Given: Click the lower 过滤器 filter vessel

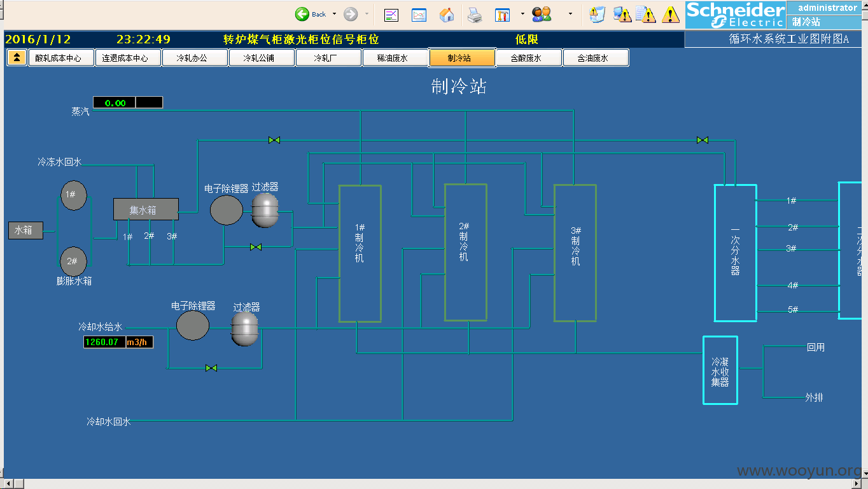Looking at the screenshot, I should pos(245,329).
